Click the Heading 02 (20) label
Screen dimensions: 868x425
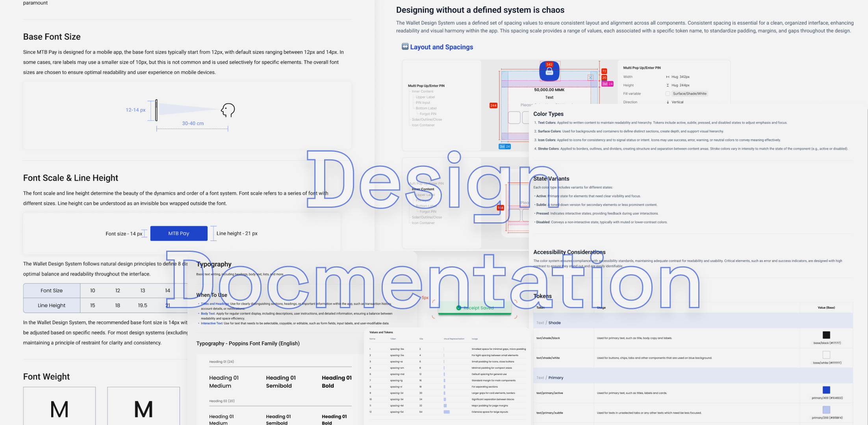point(222,401)
